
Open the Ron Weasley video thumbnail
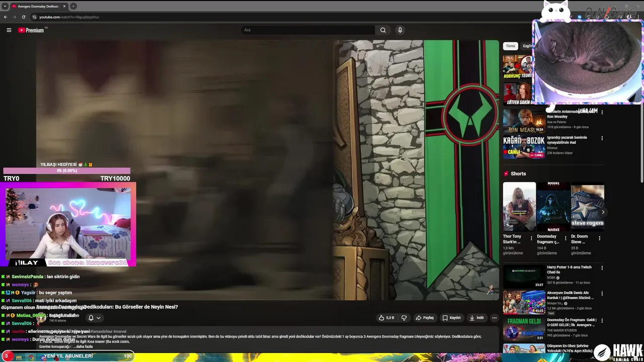pyautogui.click(x=524, y=121)
